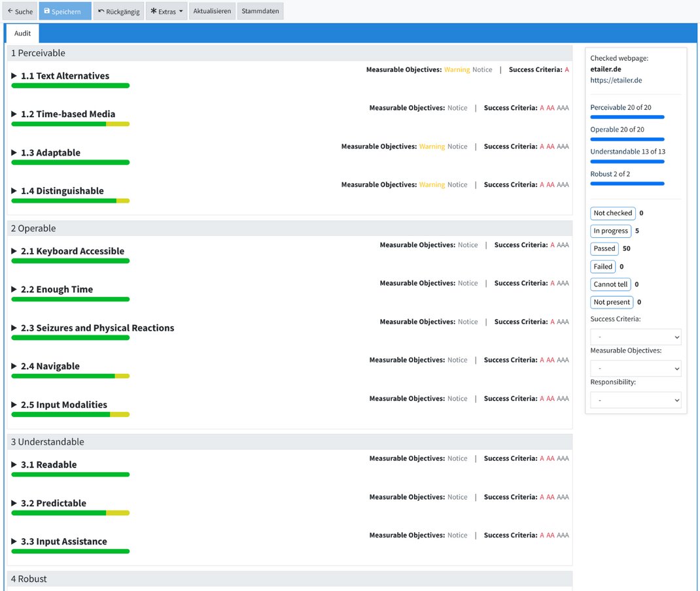
Task: Click the Aktualisieren button
Action: pyautogui.click(x=212, y=11)
